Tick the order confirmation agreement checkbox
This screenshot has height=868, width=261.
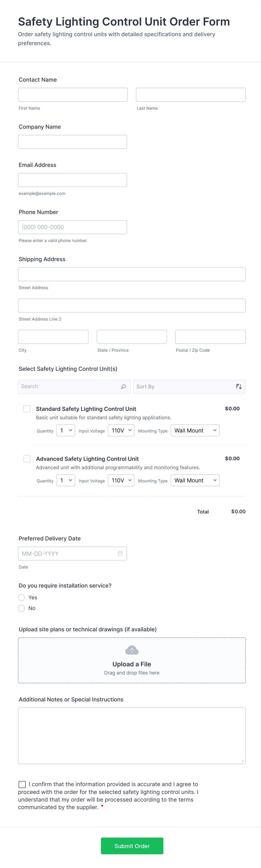point(22,784)
